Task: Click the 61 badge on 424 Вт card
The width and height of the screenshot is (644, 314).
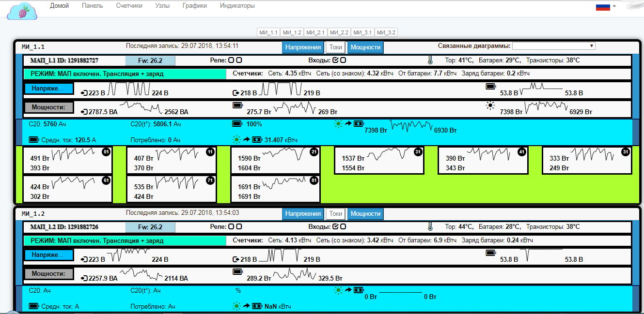Action: pyautogui.click(x=106, y=180)
